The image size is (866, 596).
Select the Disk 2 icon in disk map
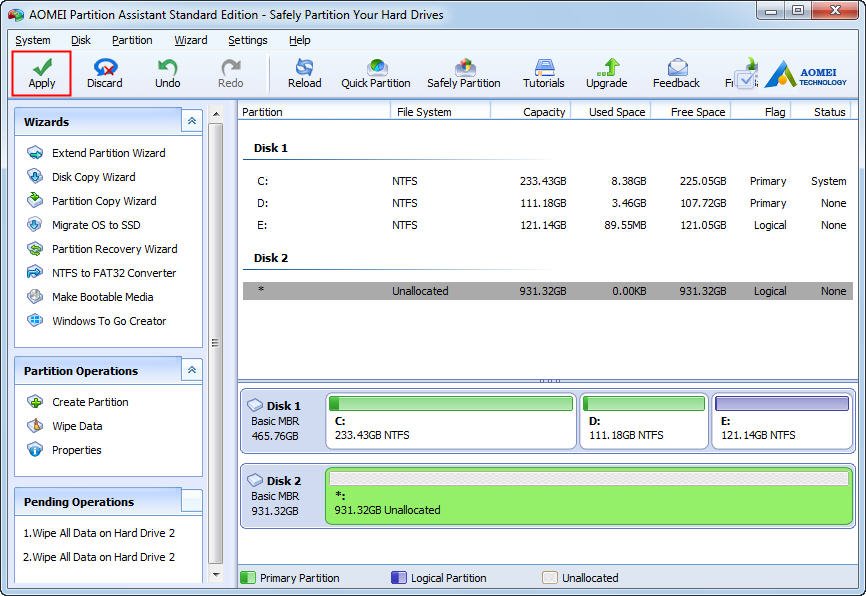click(x=255, y=480)
